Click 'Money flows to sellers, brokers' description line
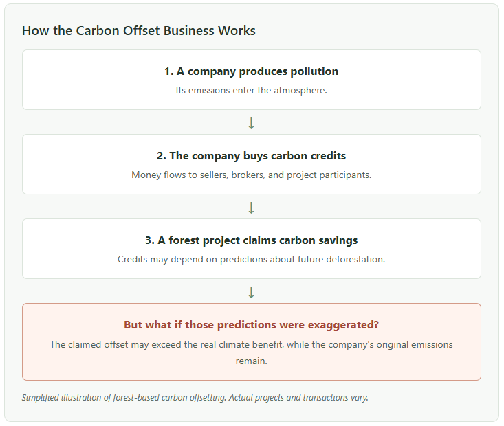Viewport: 504px width, 426px height. click(x=252, y=175)
